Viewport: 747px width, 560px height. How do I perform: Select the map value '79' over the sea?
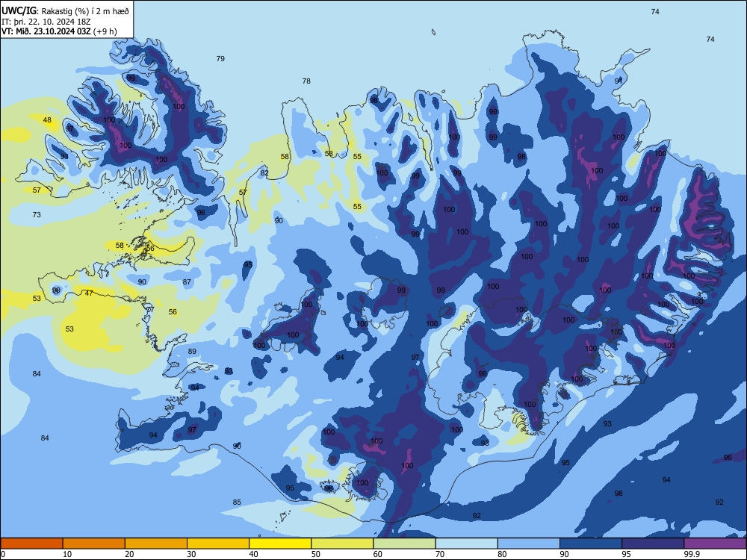pyautogui.click(x=220, y=58)
